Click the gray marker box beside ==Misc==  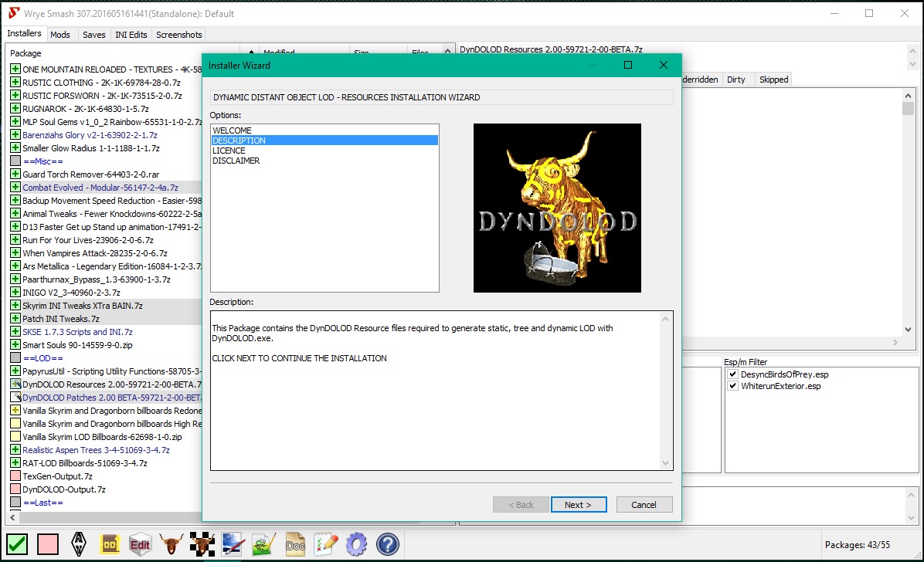tap(15, 161)
